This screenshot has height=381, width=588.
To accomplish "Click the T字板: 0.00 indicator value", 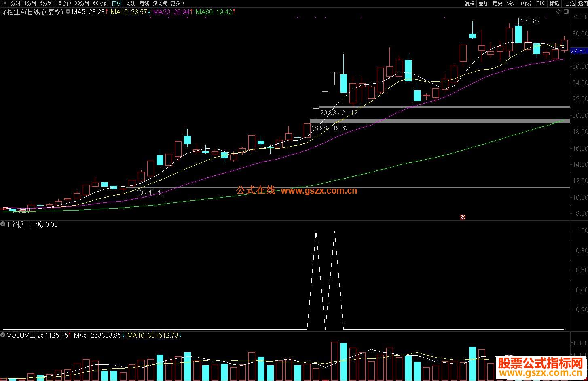I will click(x=42, y=224).
